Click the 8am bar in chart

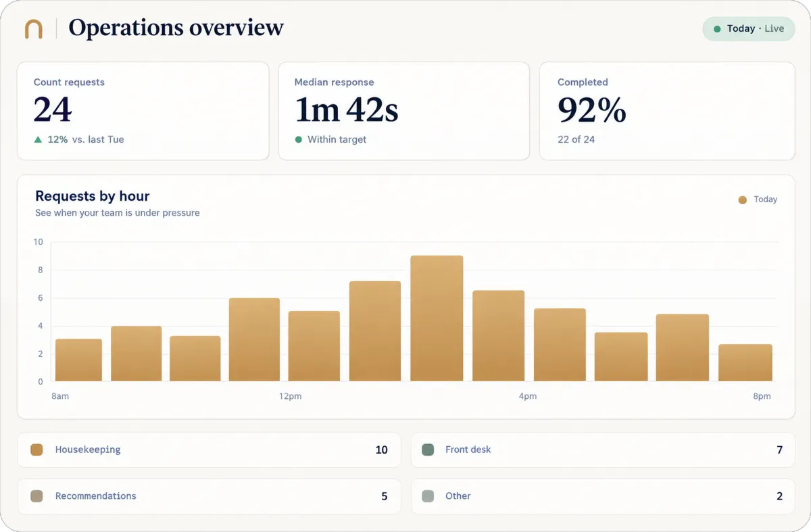tap(78, 360)
